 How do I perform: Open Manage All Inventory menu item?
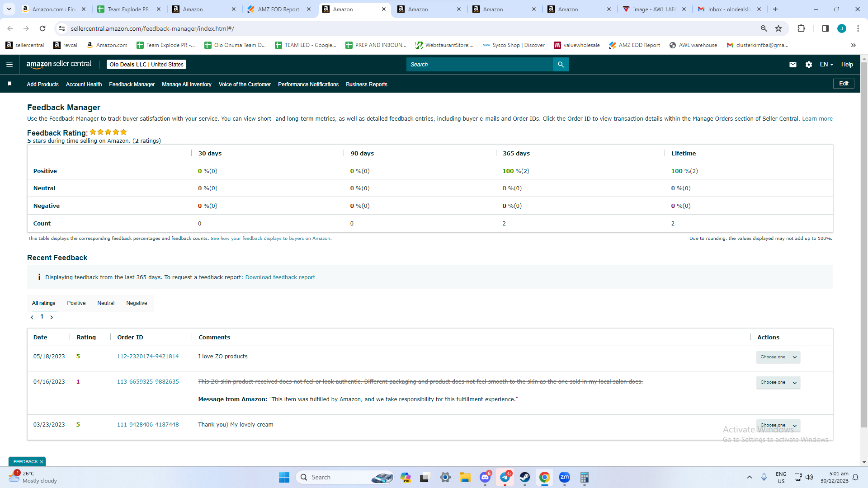(x=186, y=84)
